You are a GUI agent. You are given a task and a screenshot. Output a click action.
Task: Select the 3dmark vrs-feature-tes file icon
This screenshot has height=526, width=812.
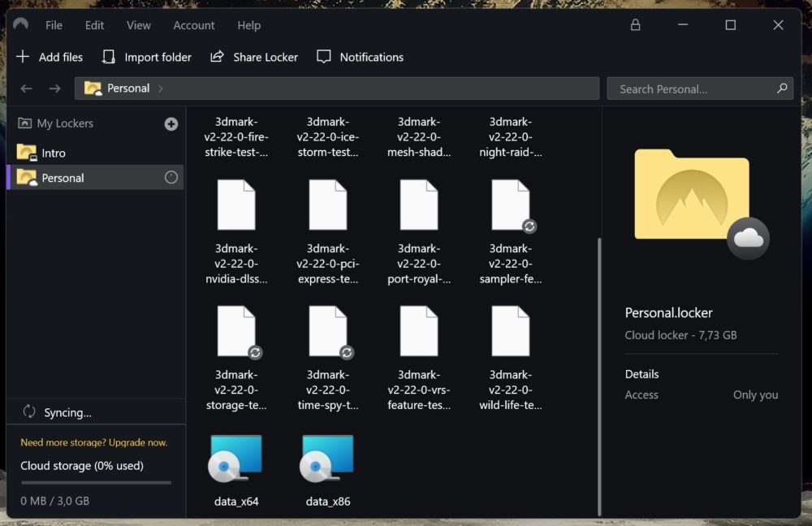pyautogui.click(x=419, y=331)
